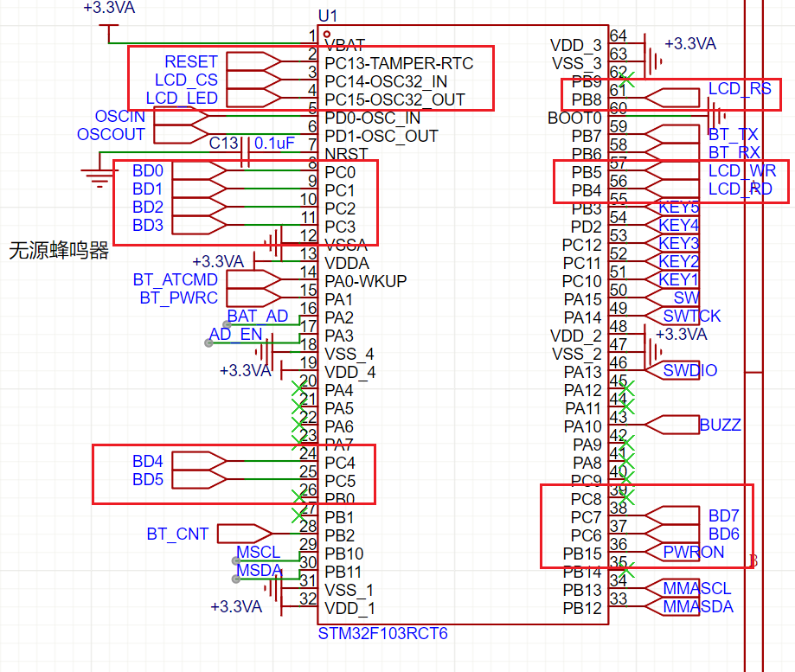Select the PWRON net label
Image resolution: width=795 pixels, height=672 pixels.
(x=694, y=552)
